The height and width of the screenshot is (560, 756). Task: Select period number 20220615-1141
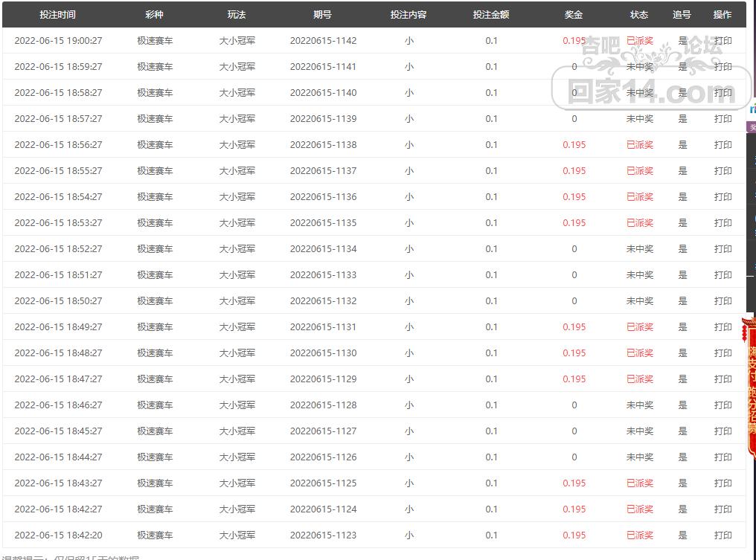[x=324, y=66]
